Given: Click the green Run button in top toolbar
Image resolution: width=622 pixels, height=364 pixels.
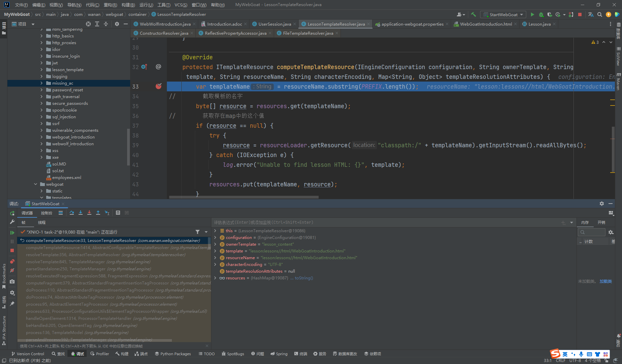Looking at the screenshot, I should (532, 14).
